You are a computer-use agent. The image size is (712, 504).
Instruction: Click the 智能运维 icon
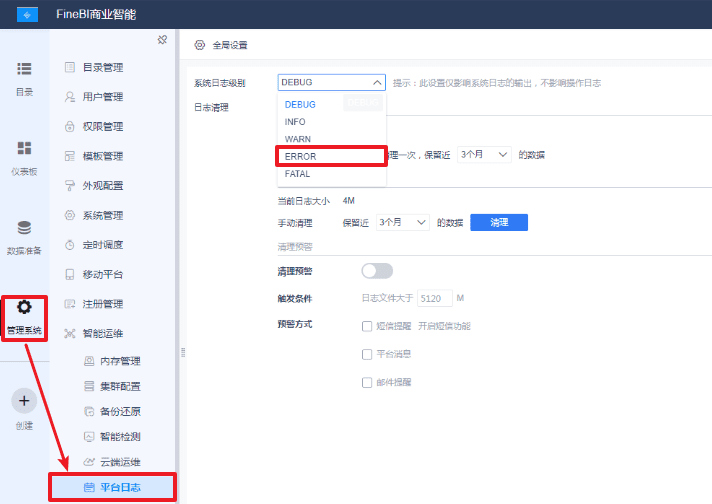pyautogui.click(x=69, y=334)
